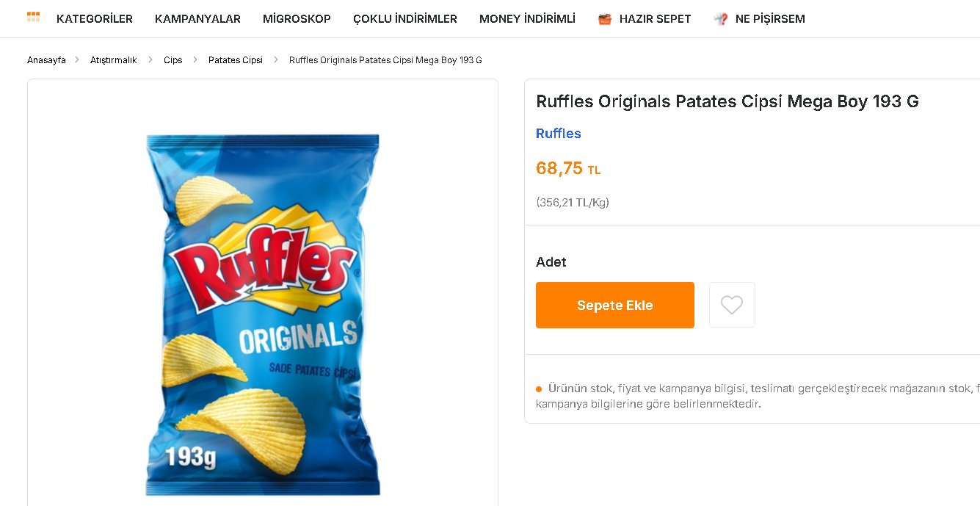The height and width of the screenshot is (506, 980).
Task: Open MİGROSKOP from the top navigation
Action: [x=297, y=19]
